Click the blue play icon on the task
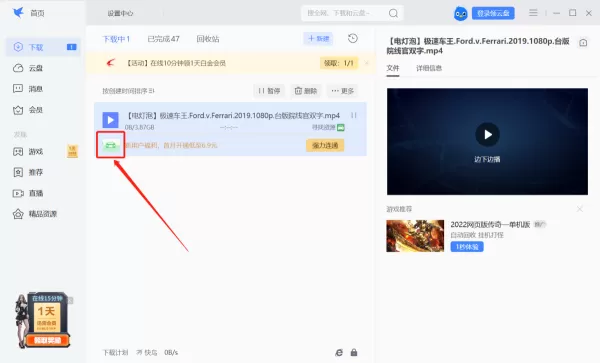The image size is (600, 363). [x=110, y=120]
